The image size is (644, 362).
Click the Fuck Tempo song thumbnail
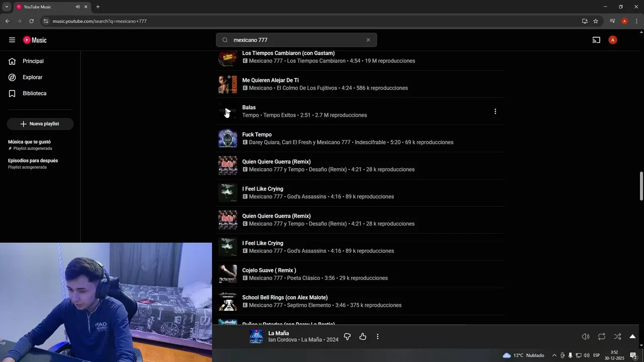pos(227,139)
